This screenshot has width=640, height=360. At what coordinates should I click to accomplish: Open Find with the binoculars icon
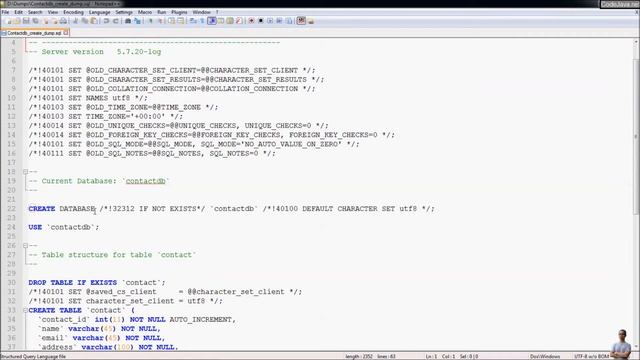(128, 21)
